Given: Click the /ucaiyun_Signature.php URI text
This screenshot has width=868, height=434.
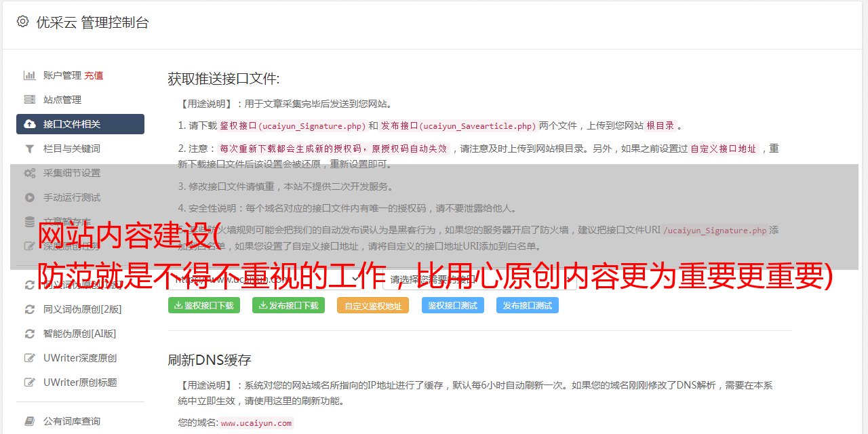Looking at the screenshot, I should 715,230.
